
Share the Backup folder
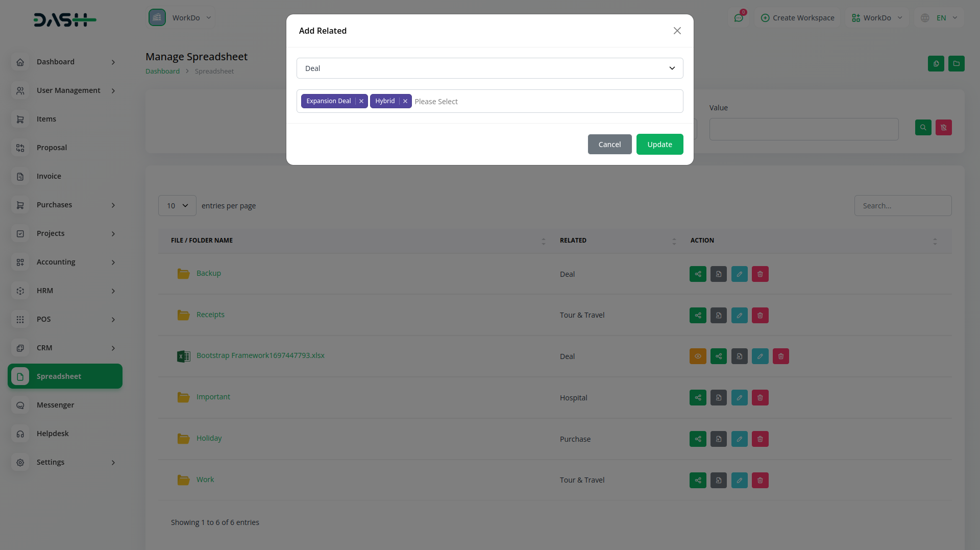[x=698, y=274]
